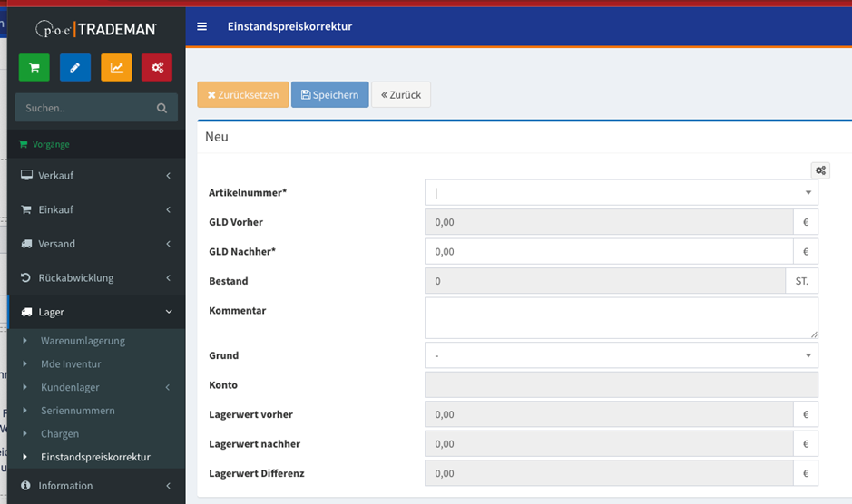The image size is (852, 504).
Task: Toggle the hamburger sidebar menu icon
Action: [201, 26]
